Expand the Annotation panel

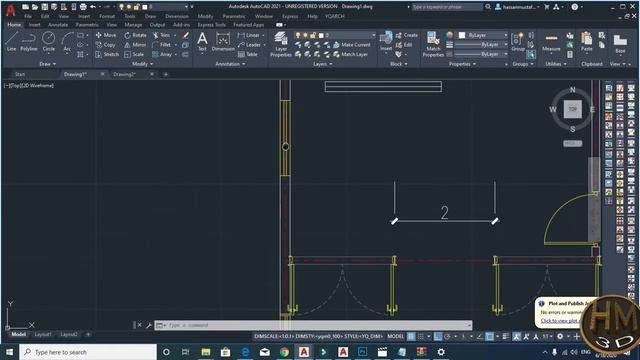tap(230, 64)
